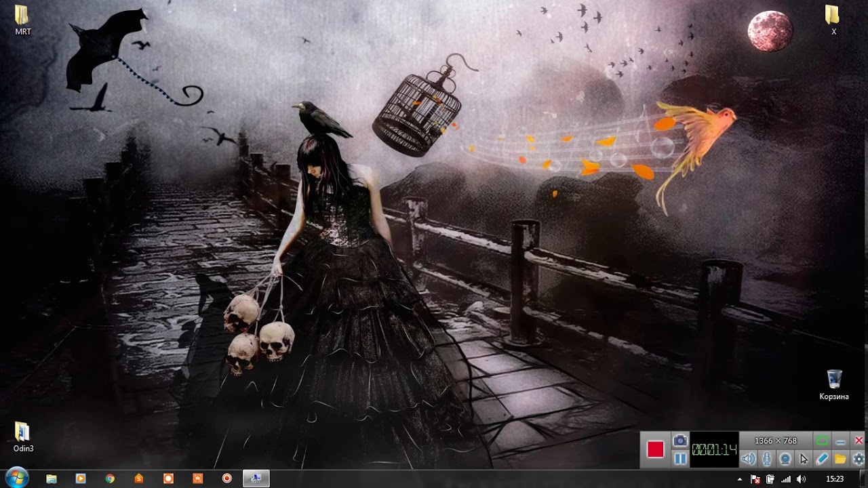Open Action Center flag icon

tap(757, 479)
